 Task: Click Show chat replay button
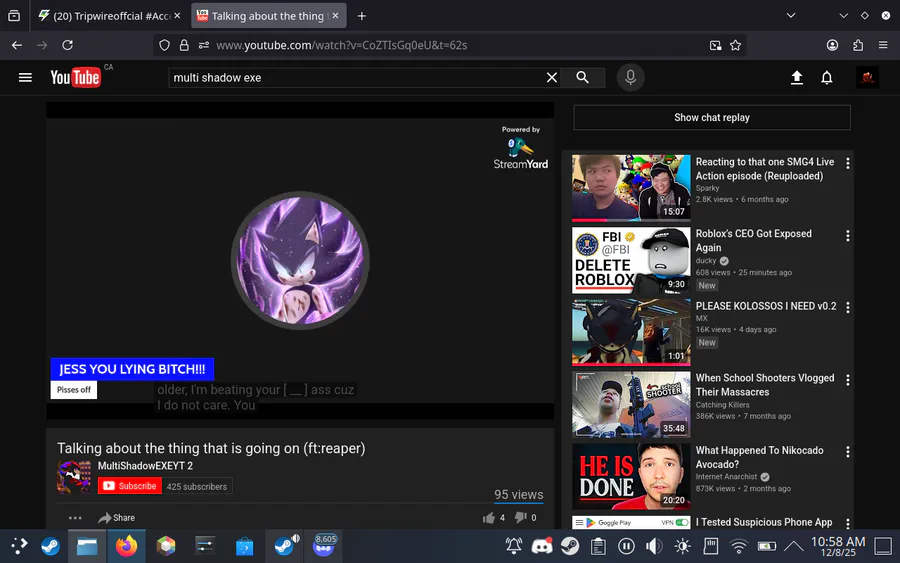pyautogui.click(x=712, y=118)
